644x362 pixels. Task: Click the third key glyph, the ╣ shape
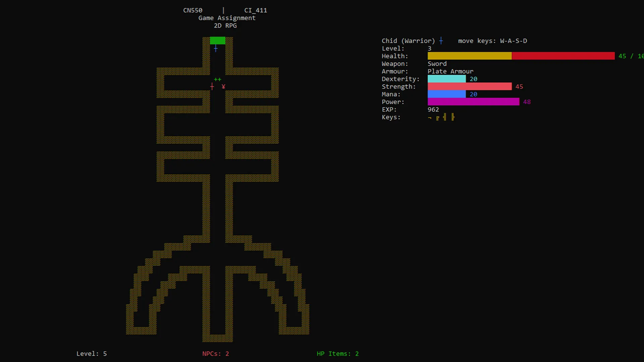pyautogui.click(x=445, y=117)
